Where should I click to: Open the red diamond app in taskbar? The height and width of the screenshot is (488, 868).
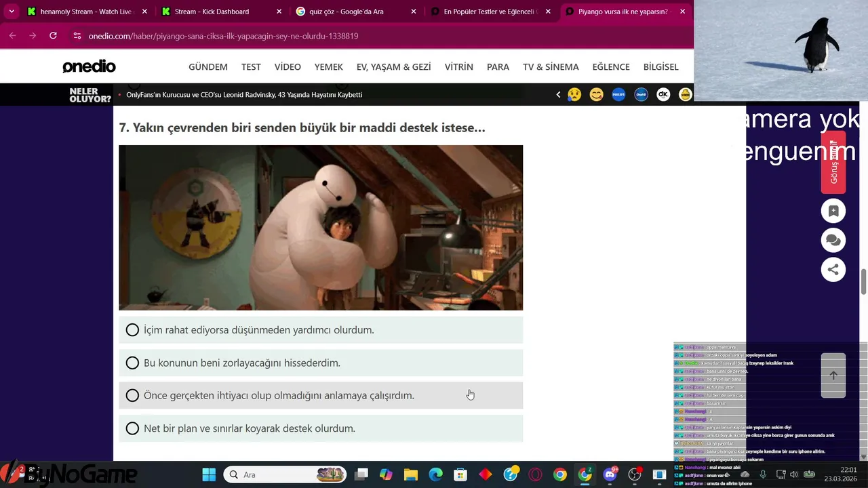(x=486, y=474)
